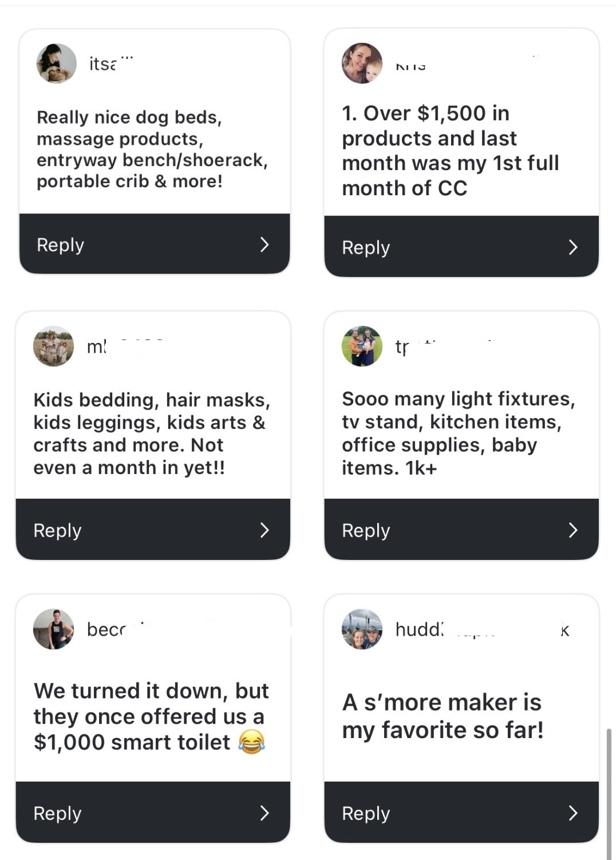This screenshot has width=616, height=860.
Task: Tap chevron arrow on dog beds response
Action: tap(264, 244)
